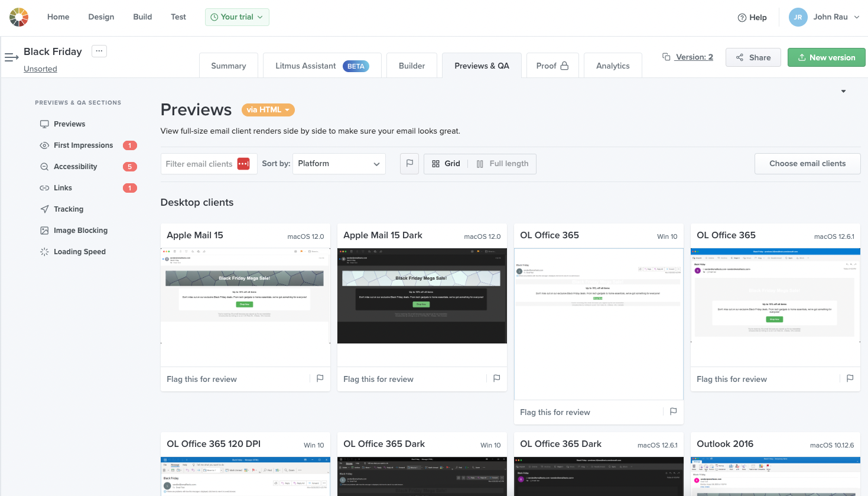
Task: Open the OL Office 365 120 DPI thumbnail
Action: coord(245,476)
